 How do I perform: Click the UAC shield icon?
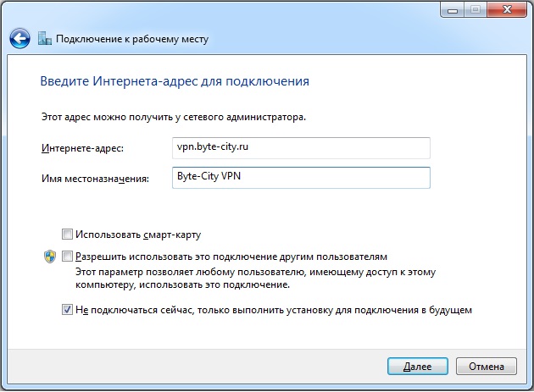point(49,256)
